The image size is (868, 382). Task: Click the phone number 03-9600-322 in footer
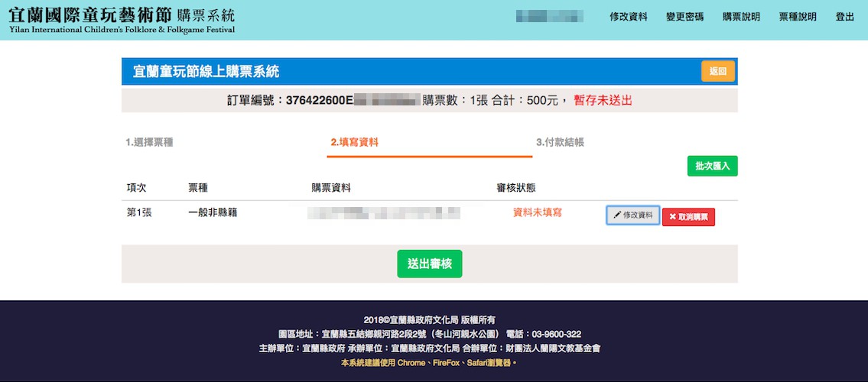556,335
